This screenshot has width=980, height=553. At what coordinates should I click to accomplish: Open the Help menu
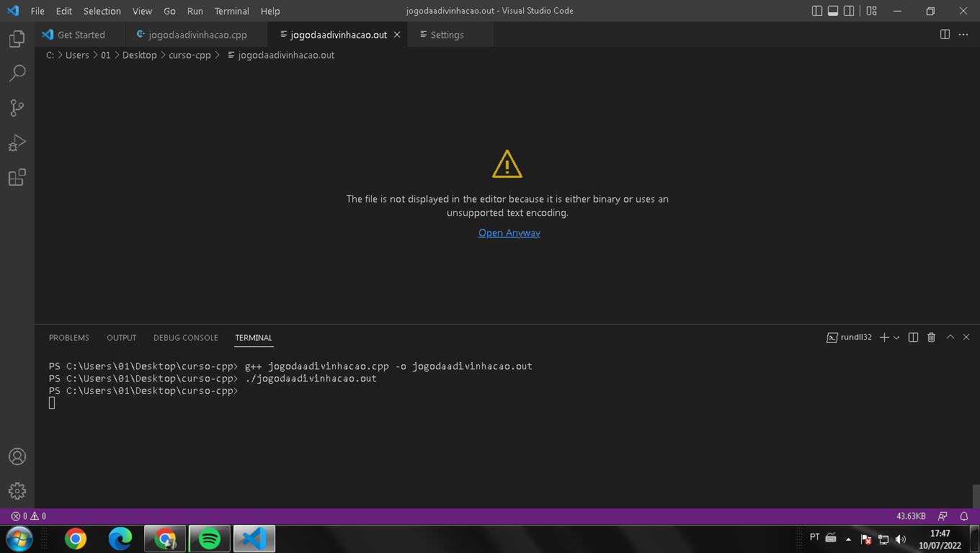point(270,11)
